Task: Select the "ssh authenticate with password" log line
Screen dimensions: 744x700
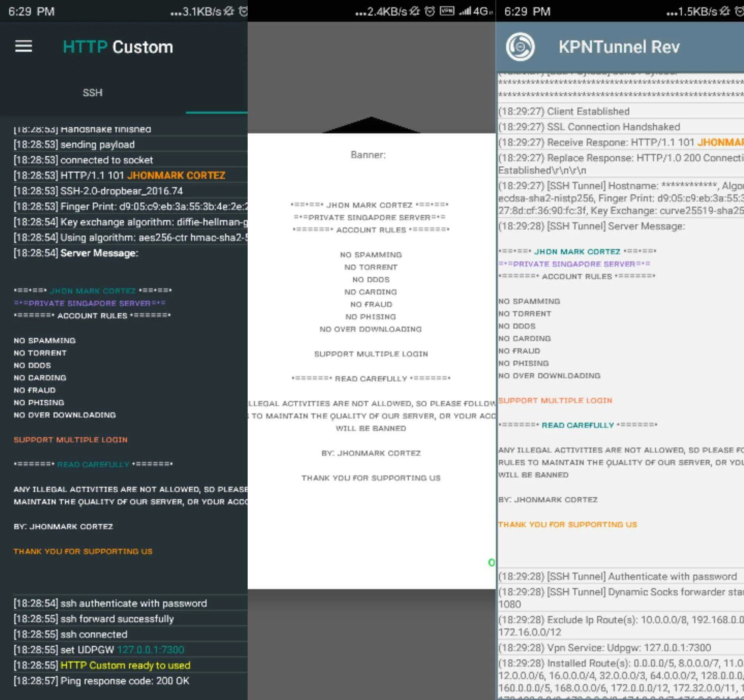Action: pos(130,603)
